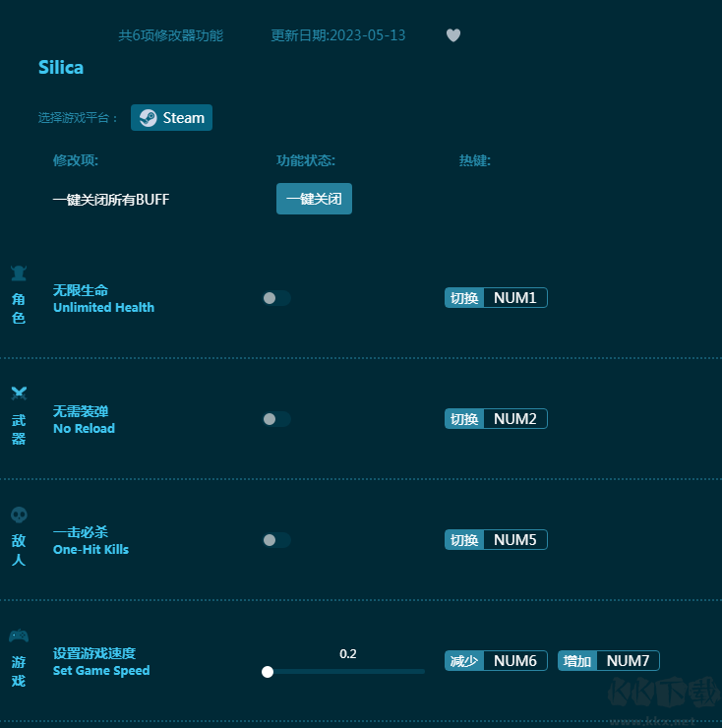
Task: Click the NUM1 hotkey box
Action: 514,298
